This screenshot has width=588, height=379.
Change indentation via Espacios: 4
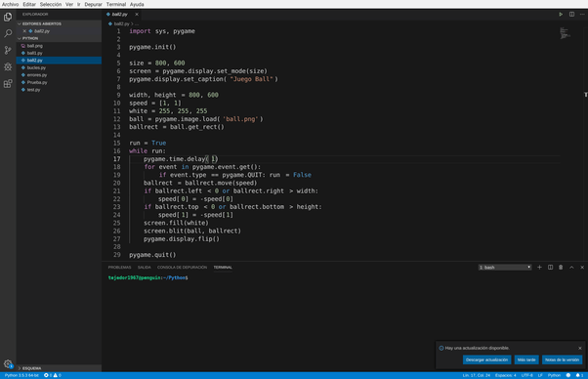(x=506, y=375)
